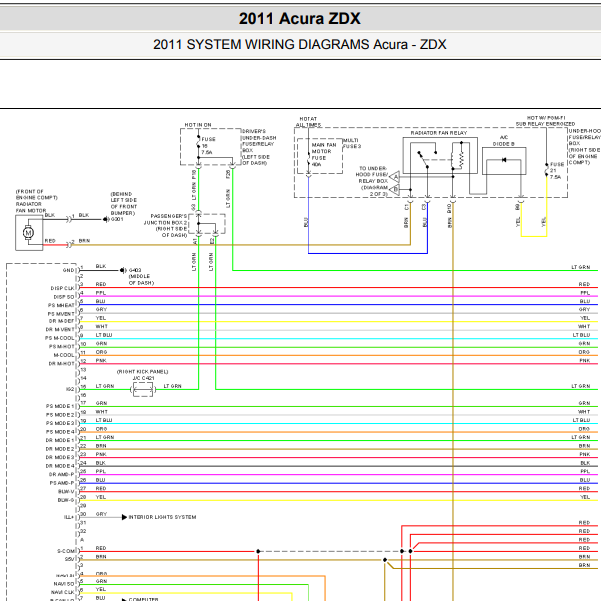Click the 'HOT AT ALL TIMES' label
601x601 pixels.
point(309,122)
